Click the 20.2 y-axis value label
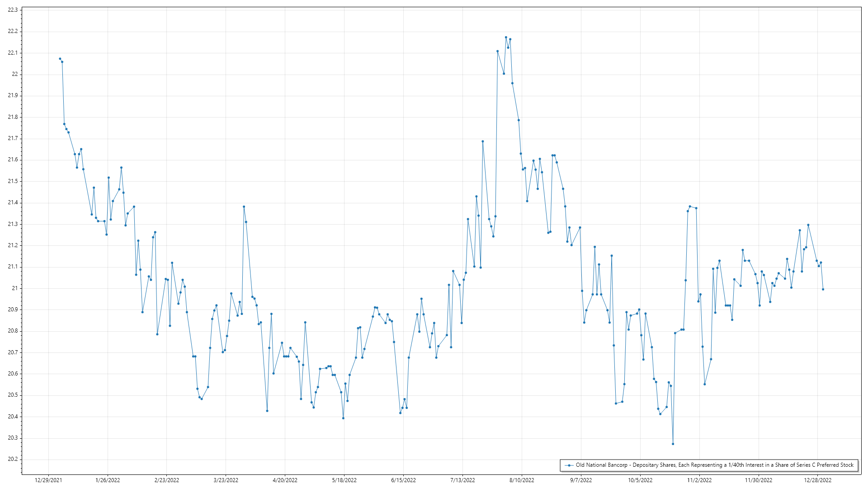Image resolution: width=868 pixels, height=488 pixels. click(13, 459)
